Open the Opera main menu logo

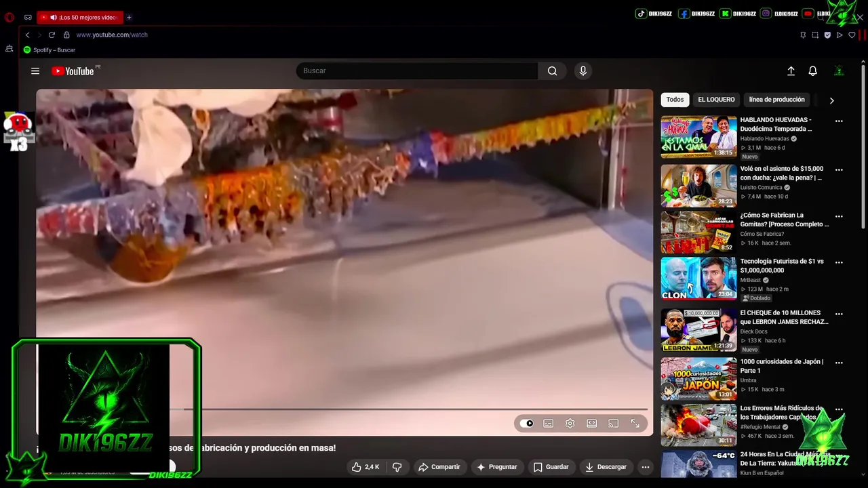tap(9, 18)
